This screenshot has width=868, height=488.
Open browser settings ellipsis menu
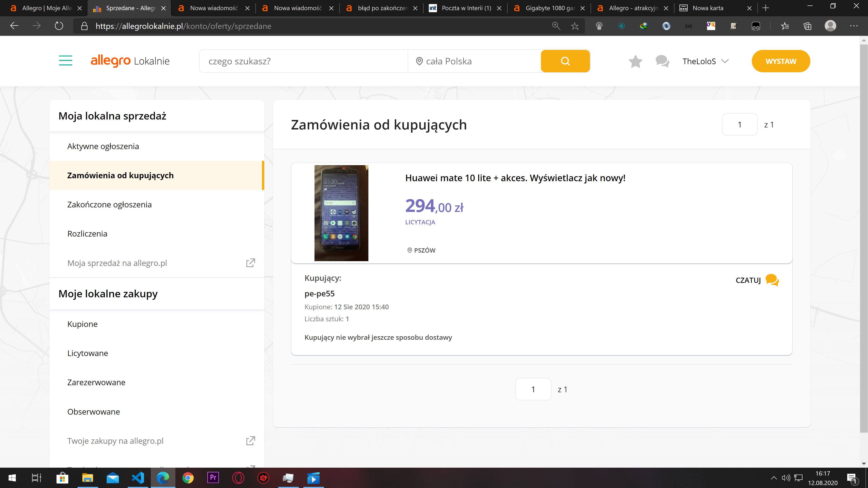[x=854, y=26]
